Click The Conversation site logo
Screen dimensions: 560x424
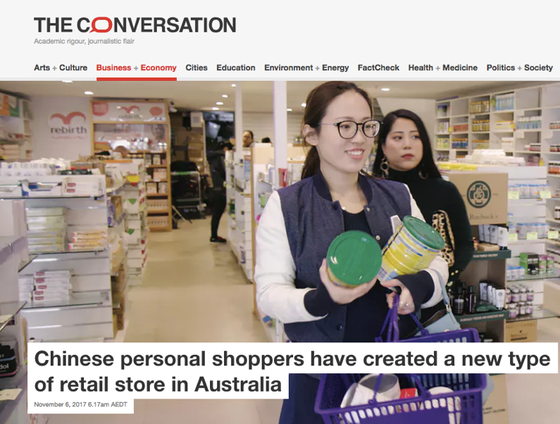pyautogui.click(x=135, y=25)
